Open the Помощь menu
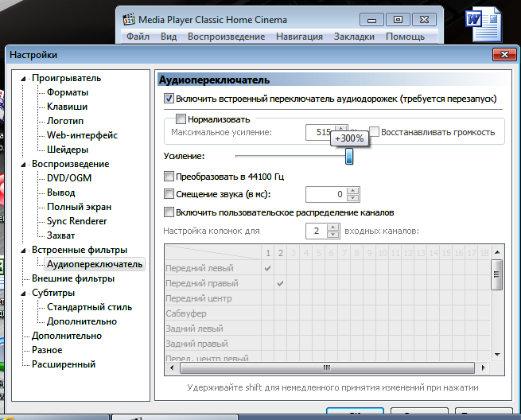The image size is (521, 420). [405, 37]
